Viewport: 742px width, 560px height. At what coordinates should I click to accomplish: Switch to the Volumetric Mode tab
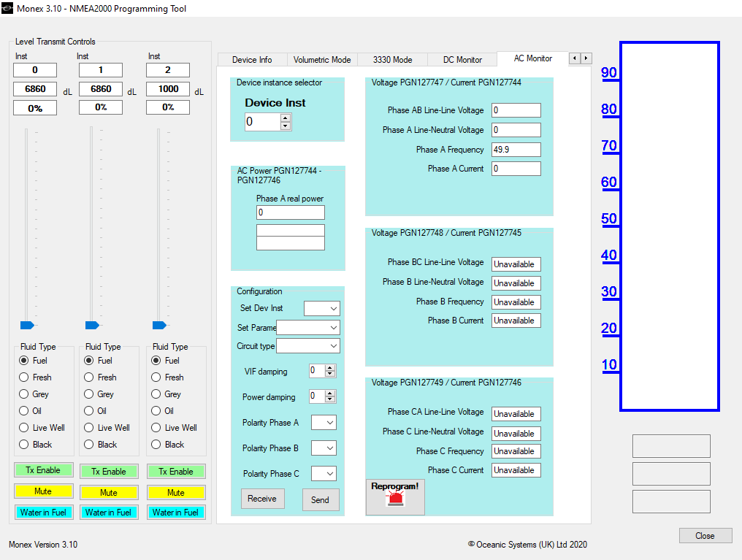(322, 60)
